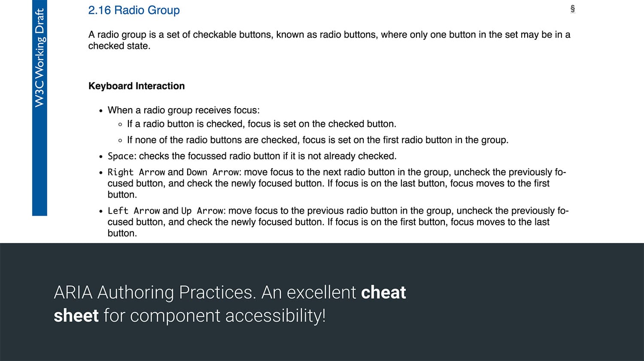Screen dimensions: 644x361
Task: Click "If none of the radio buttons" sub-bullet
Action: tap(317, 140)
